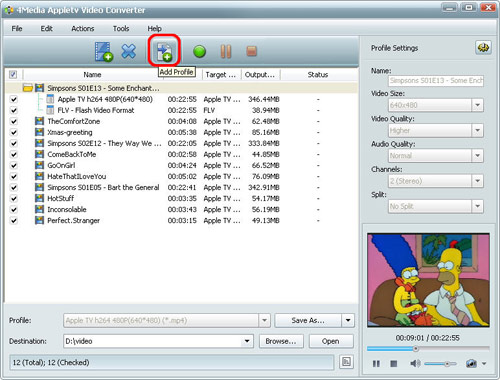Stop the preview player
The image size is (500, 380).
pyautogui.click(x=394, y=363)
